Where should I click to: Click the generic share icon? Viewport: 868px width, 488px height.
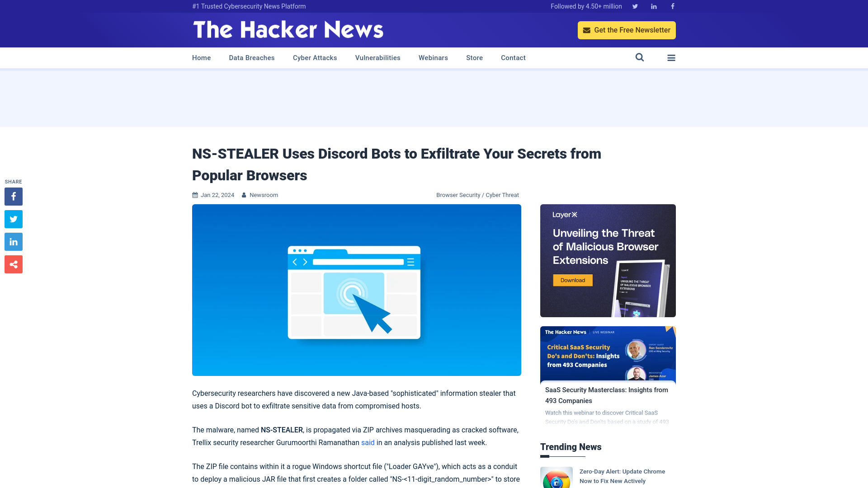(13, 264)
